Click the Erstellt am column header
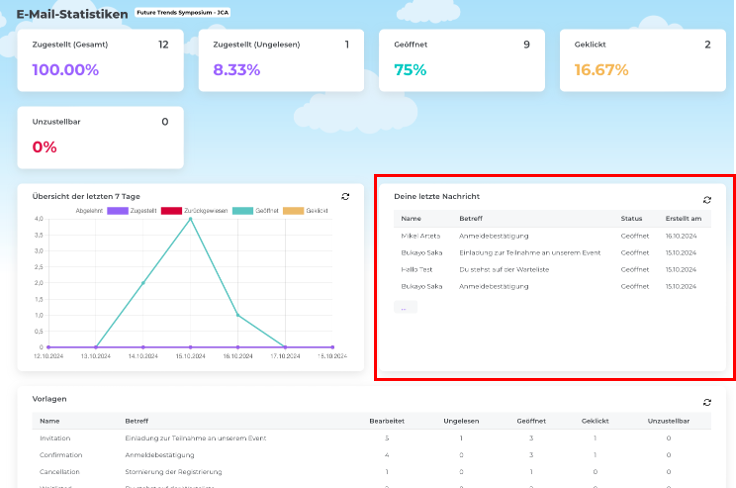This screenshot has height=488, width=736. [683, 219]
